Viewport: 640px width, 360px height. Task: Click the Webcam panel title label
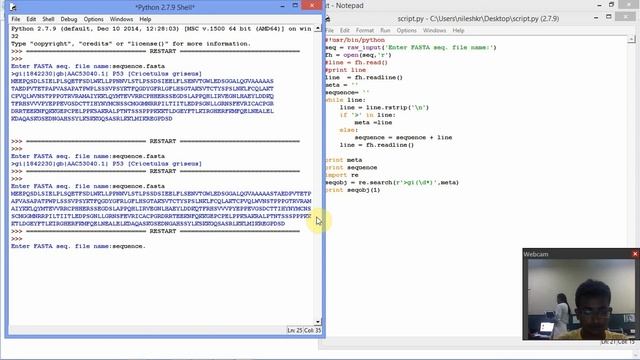(536, 254)
